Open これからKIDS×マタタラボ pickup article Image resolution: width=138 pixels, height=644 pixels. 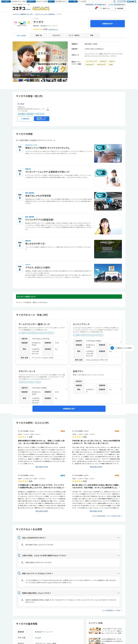106,631
